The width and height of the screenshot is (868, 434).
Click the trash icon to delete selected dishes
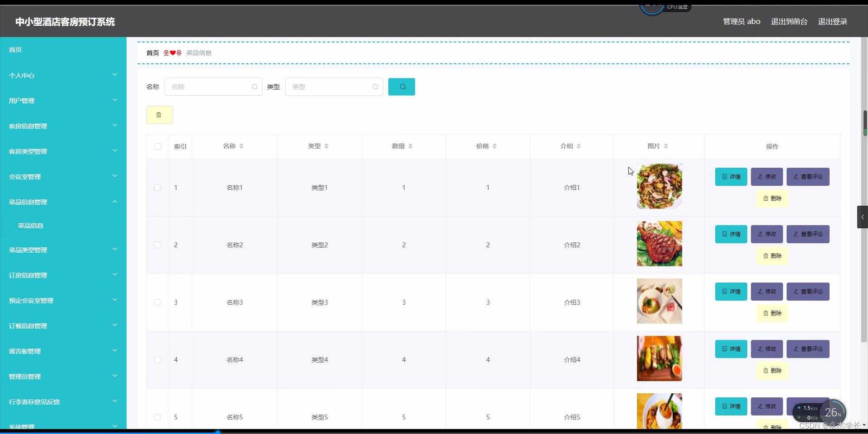(x=159, y=114)
